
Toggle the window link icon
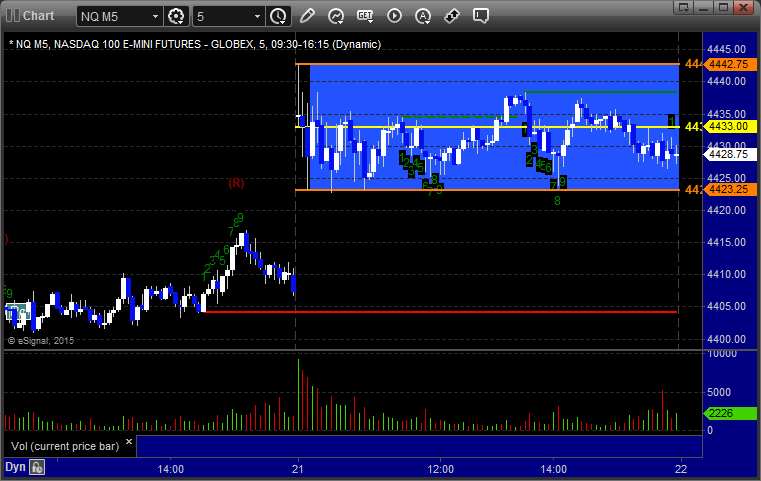pos(452,16)
